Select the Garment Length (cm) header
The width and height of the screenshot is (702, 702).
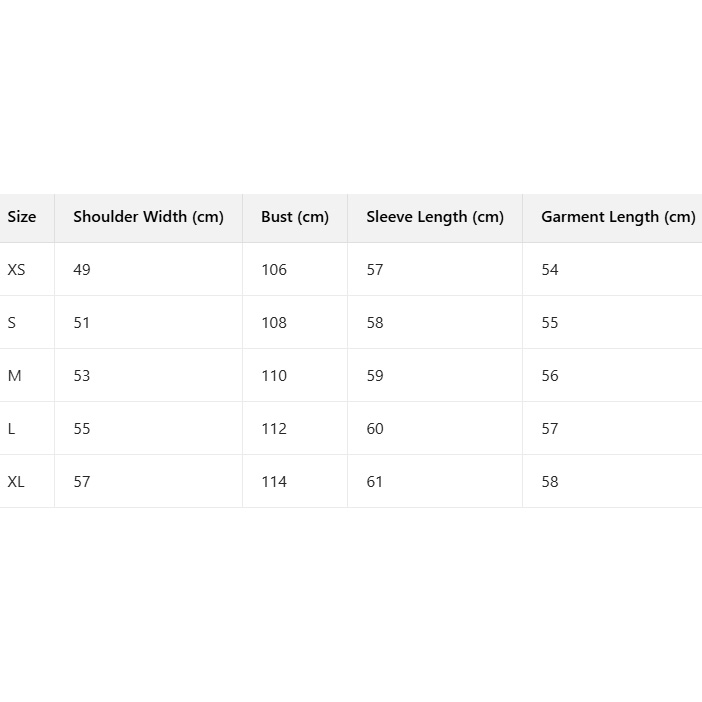[x=617, y=217]
